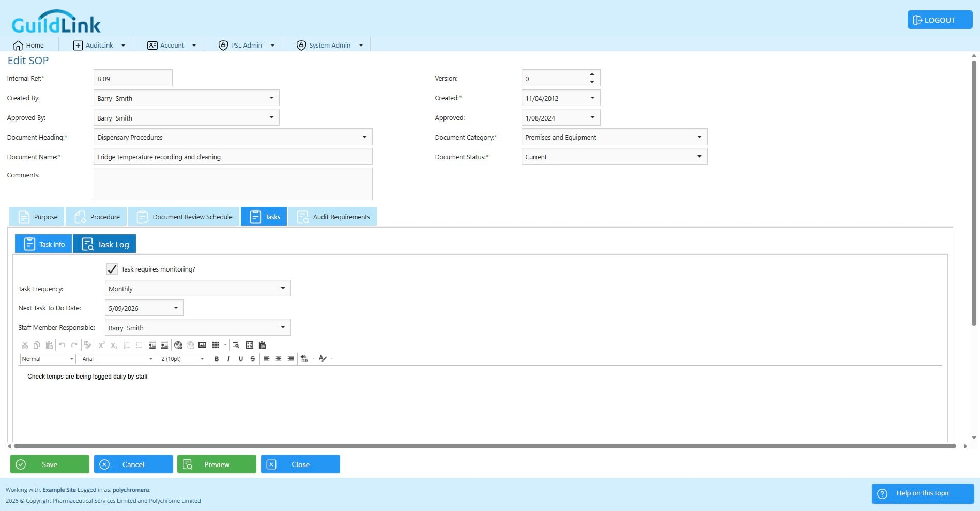Open the AuditLink menu
This screenshot has width=980, height=511.
click(99, 45)
